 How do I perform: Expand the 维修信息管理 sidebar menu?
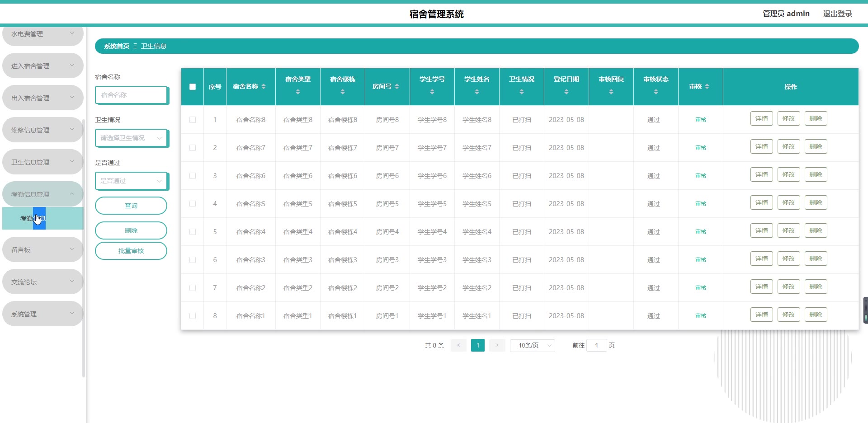42,130
